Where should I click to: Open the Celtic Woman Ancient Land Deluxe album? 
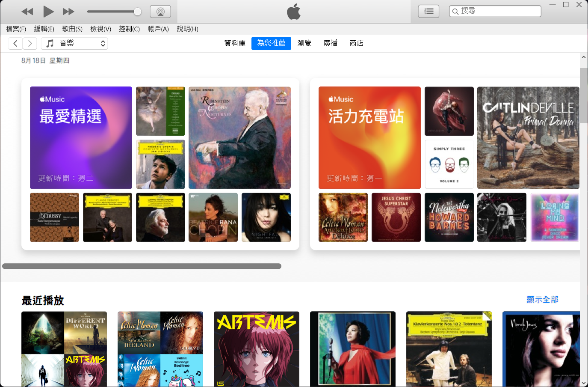pos(343,217)
